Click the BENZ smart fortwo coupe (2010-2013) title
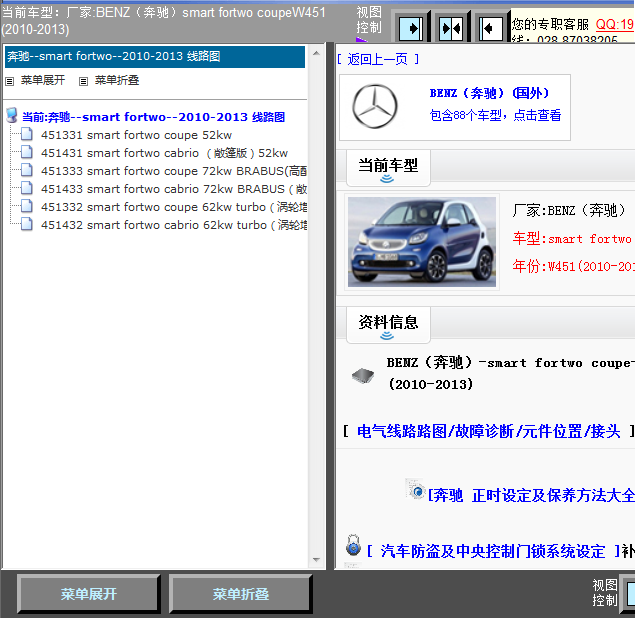 tap(510, 373)
